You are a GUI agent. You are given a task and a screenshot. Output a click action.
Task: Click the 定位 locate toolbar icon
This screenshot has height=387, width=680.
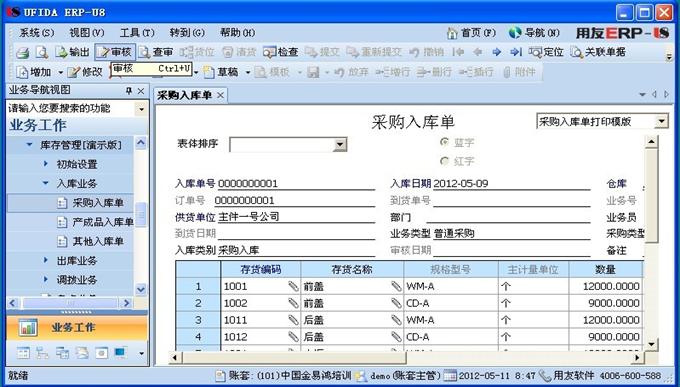pyautogui.click(x=546, y=52)
